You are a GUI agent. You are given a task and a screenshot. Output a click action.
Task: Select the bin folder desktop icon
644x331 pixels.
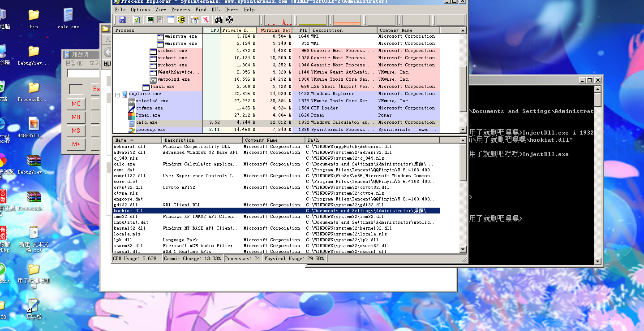pyautogui.click(x=34, y=18)
